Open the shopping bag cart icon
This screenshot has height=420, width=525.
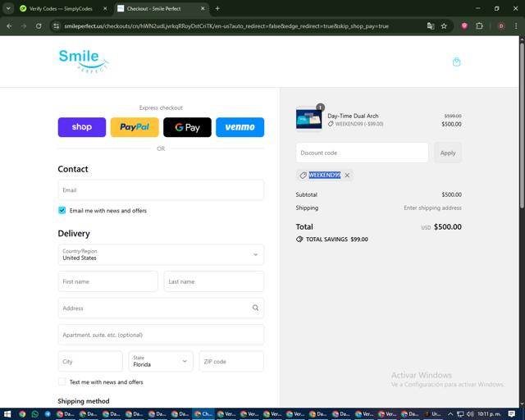pyautogui.click(x=456, y=62)
